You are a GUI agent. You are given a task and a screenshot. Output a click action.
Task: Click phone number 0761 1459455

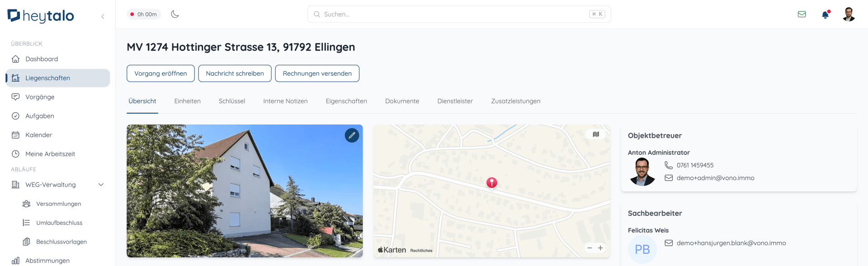click(695, 166)
